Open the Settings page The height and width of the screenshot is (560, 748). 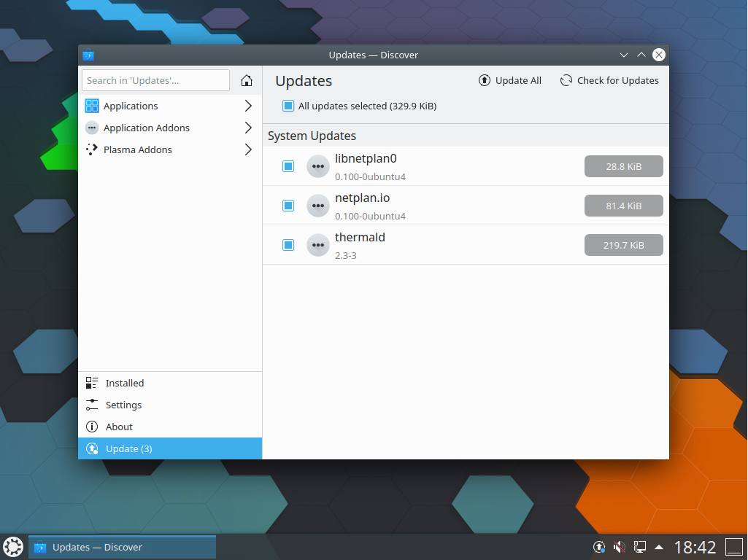[x=170, y=405]
